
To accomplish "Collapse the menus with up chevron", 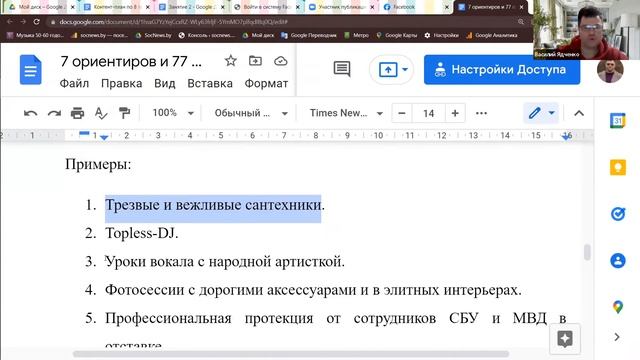I will coord(579,113).
